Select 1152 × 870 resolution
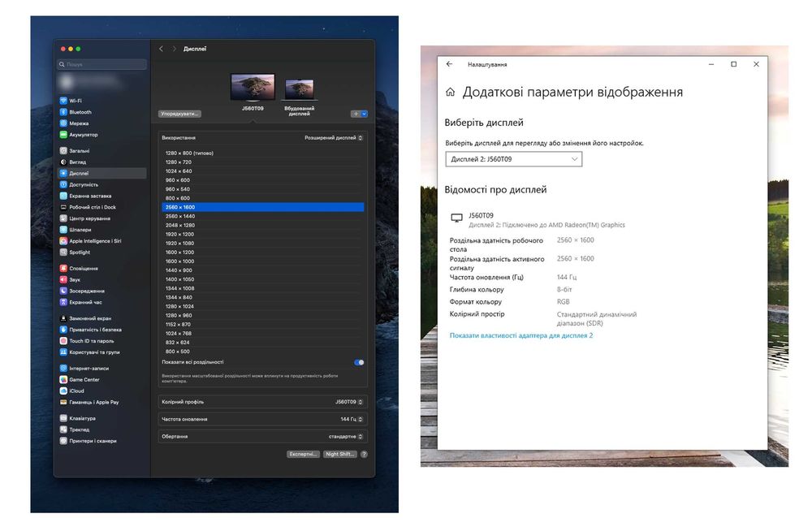The height and width of the screenshot is (531, 812). (263, 324)
